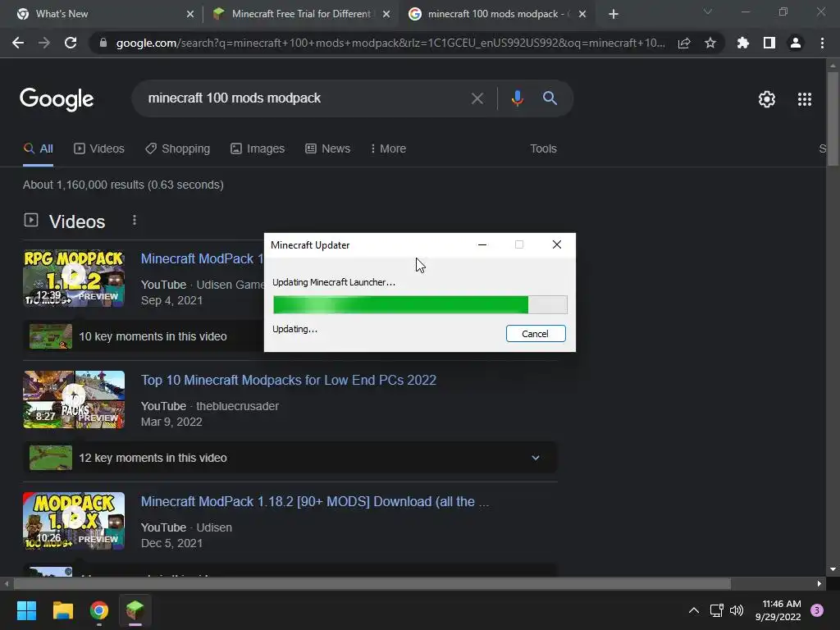
Task: Click the Google logo
Action: [x=57, y=99]
